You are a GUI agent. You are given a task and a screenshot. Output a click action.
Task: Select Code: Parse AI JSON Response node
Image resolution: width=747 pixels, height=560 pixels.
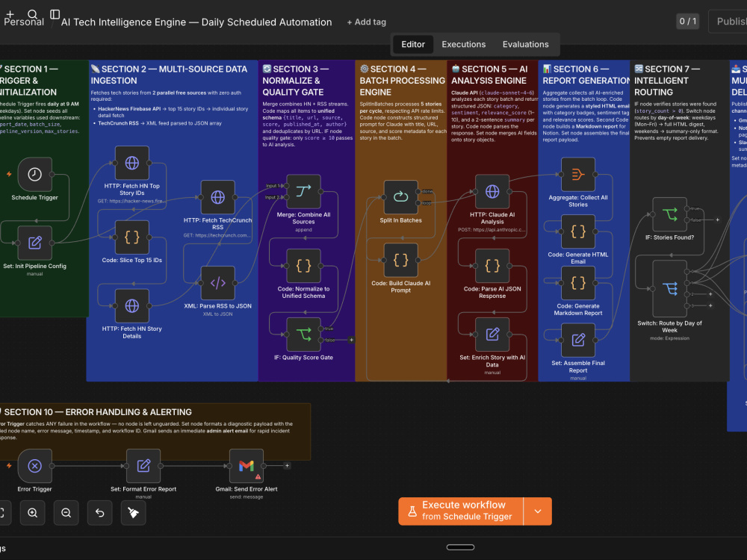492,266
